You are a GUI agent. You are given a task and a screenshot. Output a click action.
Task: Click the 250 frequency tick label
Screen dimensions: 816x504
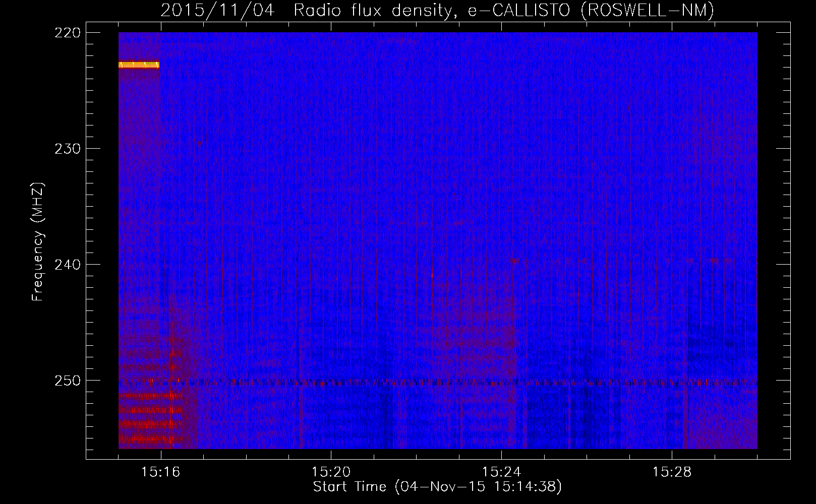67,381
